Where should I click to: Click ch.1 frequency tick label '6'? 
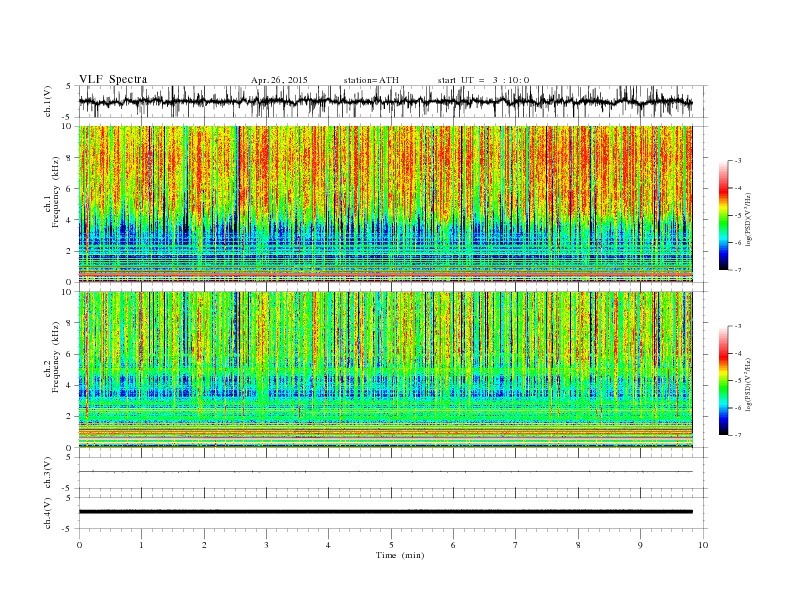[x=69, y=189]
